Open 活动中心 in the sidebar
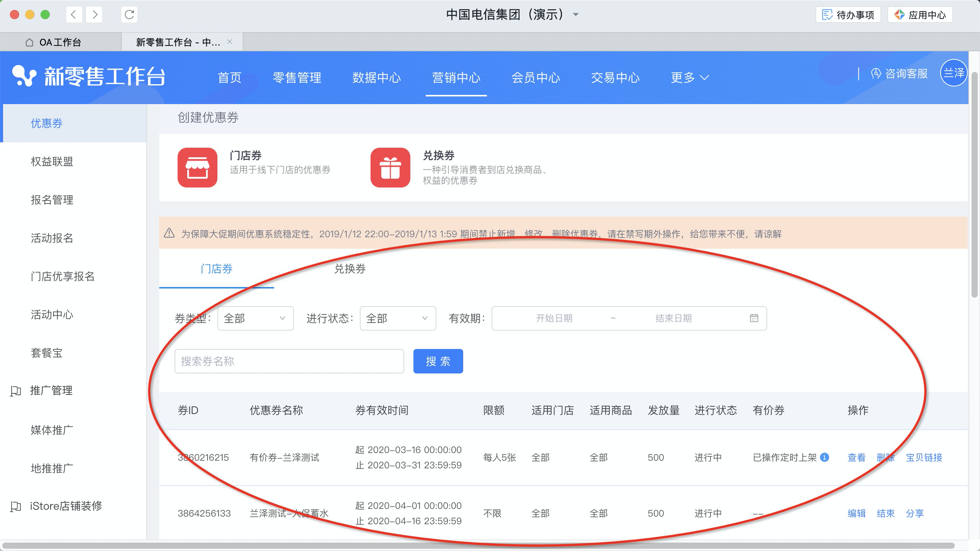 (52, 315)
